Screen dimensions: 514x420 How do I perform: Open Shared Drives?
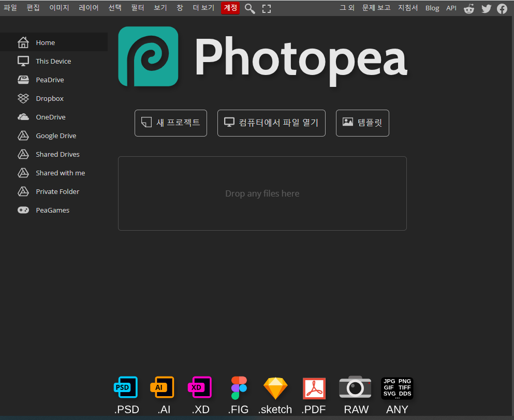point(54,155)
